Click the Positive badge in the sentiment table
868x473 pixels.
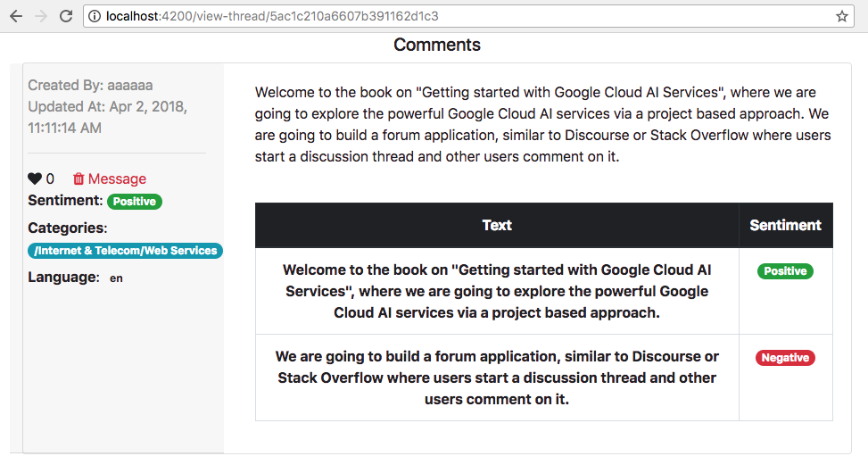[785, 270]
